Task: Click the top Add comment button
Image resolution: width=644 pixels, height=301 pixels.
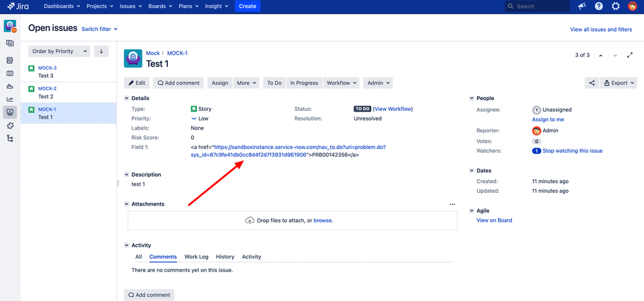Action: tap(179, 83)
